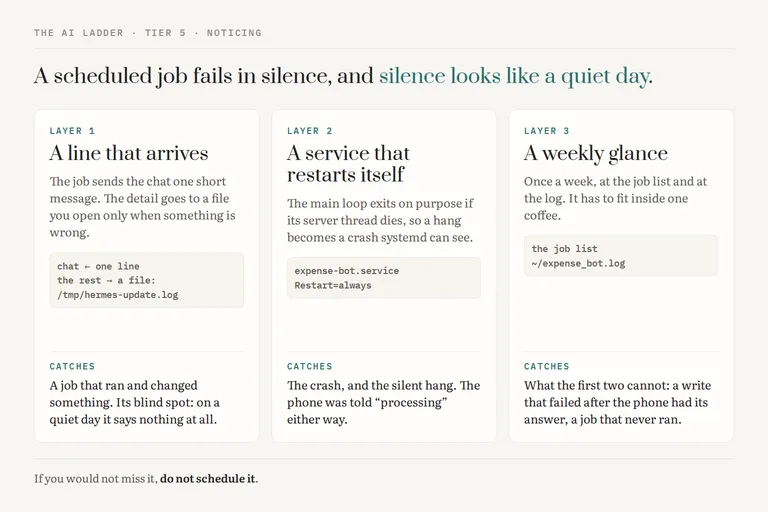The height and width of the screenshot is (512, 768).
Task: Select the LAYER 3 label
Action: pos(547,131)
